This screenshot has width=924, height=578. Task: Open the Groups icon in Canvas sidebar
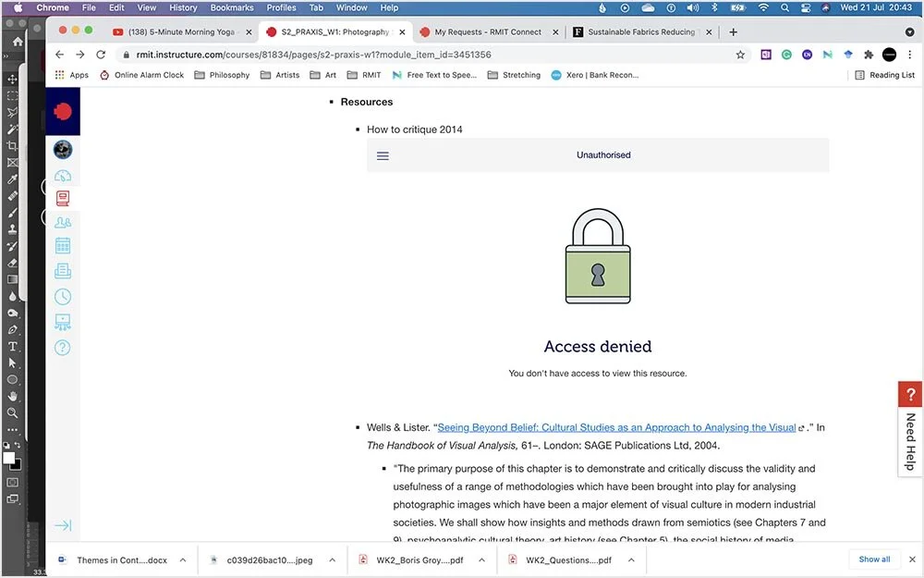coord(63,222)
